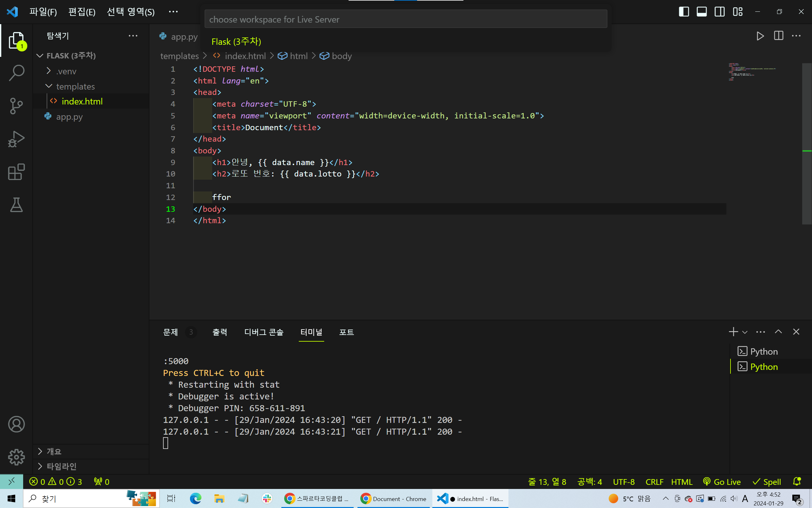Select index.html in the file explorer

click(91, 101)
